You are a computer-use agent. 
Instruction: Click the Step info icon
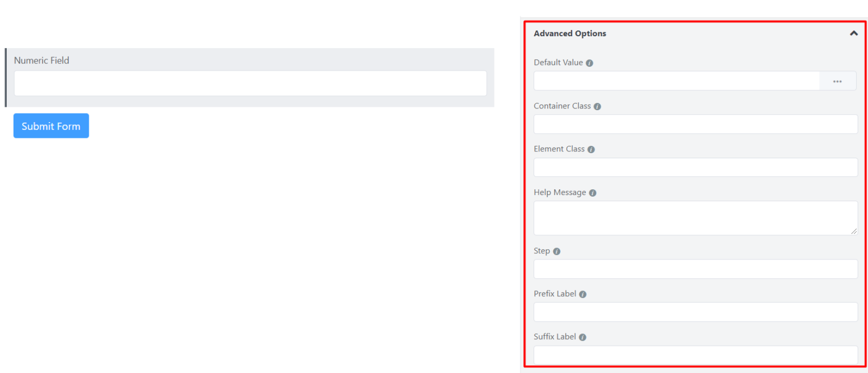pyautogui.click(x=557, y=251)
